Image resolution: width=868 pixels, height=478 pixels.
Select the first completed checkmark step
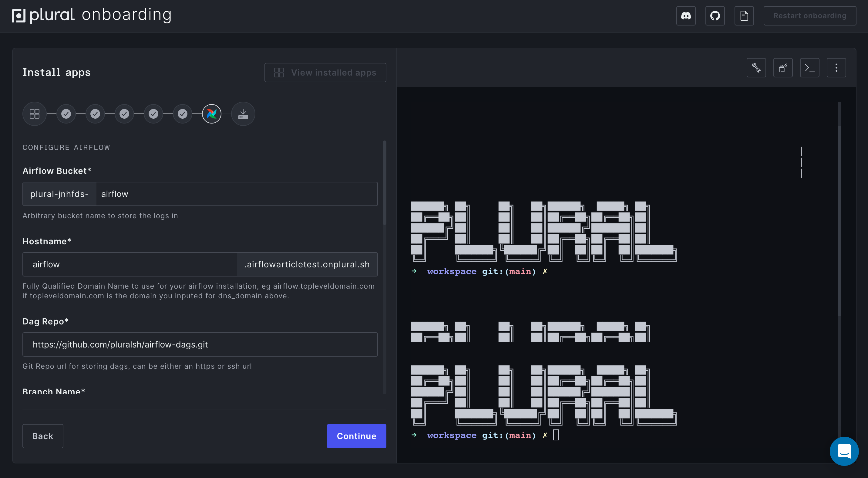click(66, 114)
